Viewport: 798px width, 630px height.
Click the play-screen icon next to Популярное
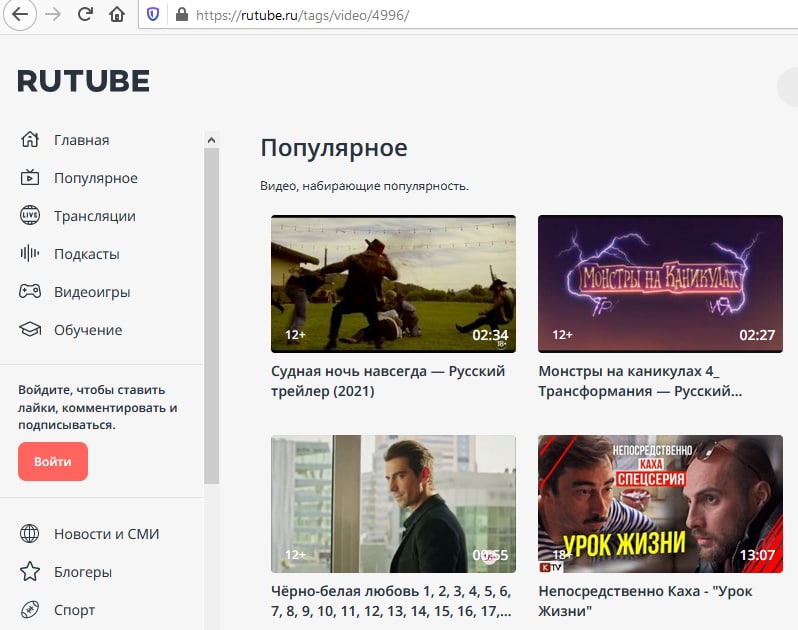pyautogui.click(x=30, y=178)
